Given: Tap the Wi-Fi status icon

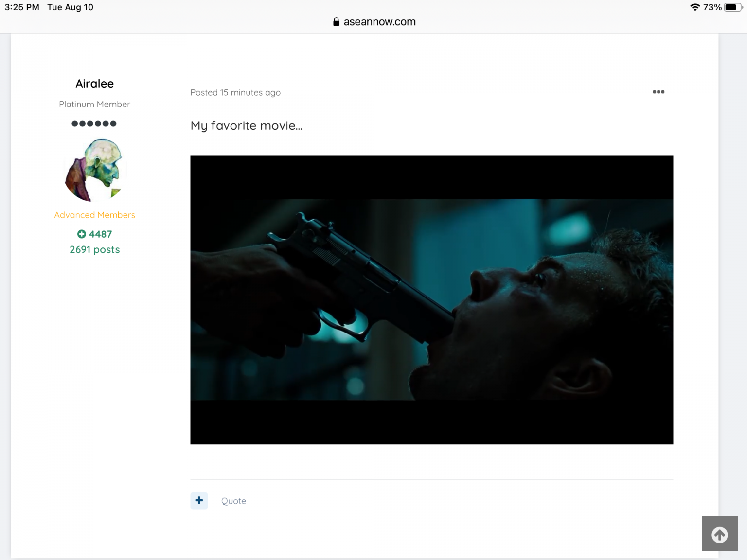Looking at the screenshot, I should point(695,7).
